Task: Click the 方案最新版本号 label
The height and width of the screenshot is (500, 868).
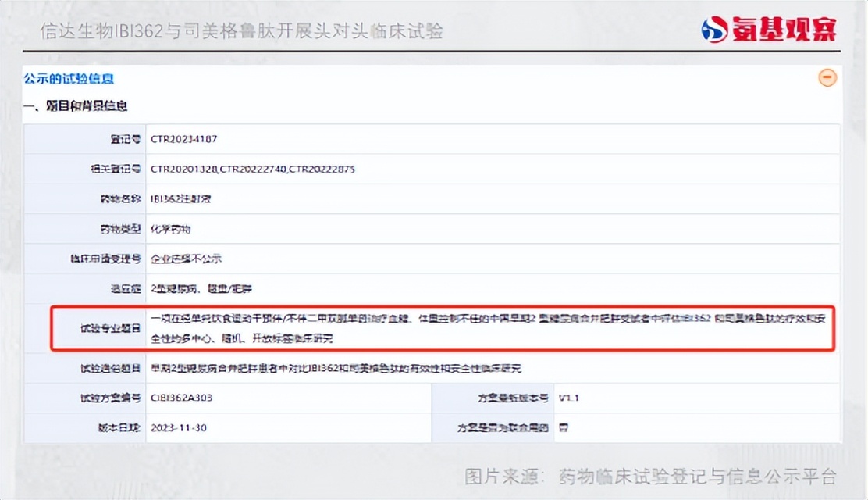Action: [x=513, y=398]
